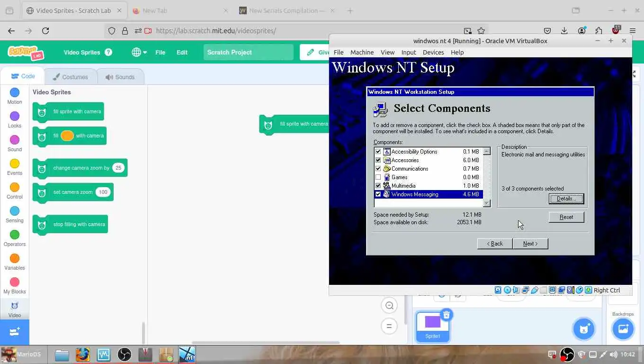Image resolution: width=644 pixels, height=364 pixels.
Task: Open the Control block category
Action: click(x=15, y=191)
